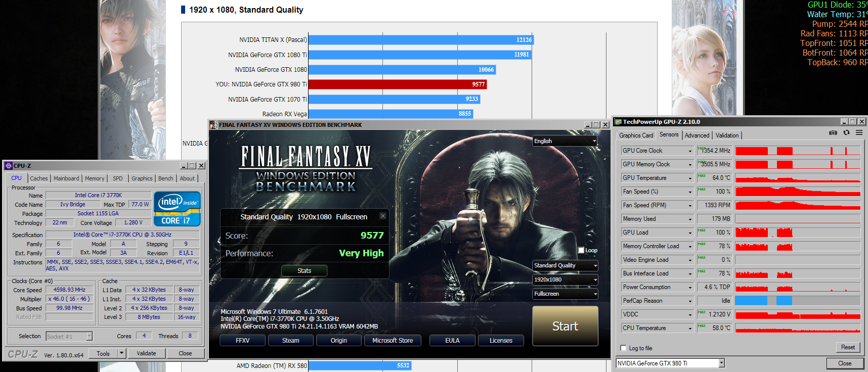Switch to GPU-Z Graphics Card tab
This screenshot has width=868, height=372.
[636, 135]
